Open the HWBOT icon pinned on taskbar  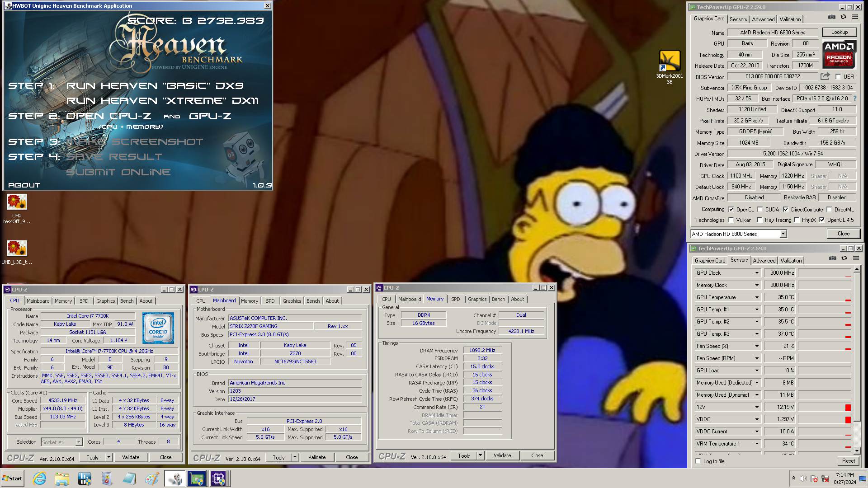click(x=84, y=479)
